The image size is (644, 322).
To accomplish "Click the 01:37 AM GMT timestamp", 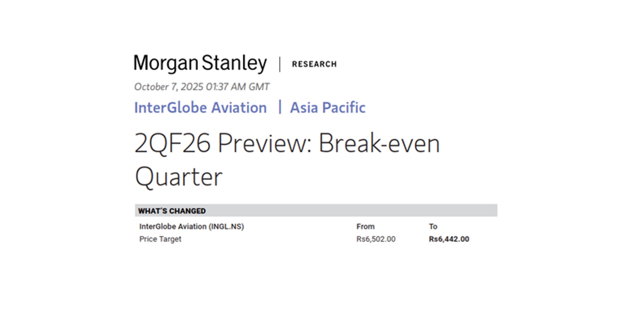I will pyautogui.click(x=237, y=87).
